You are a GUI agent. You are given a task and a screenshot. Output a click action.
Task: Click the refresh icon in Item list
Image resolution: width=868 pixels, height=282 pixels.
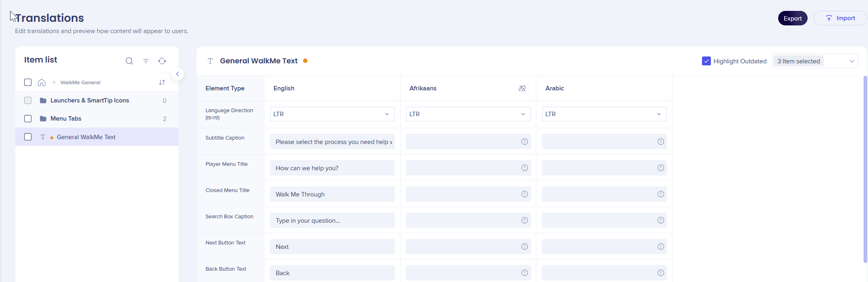(x=162, y=61)
